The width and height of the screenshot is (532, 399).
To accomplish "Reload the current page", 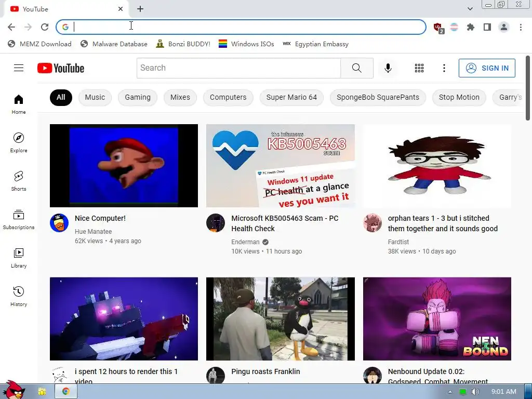I will [x=45, y=27].
